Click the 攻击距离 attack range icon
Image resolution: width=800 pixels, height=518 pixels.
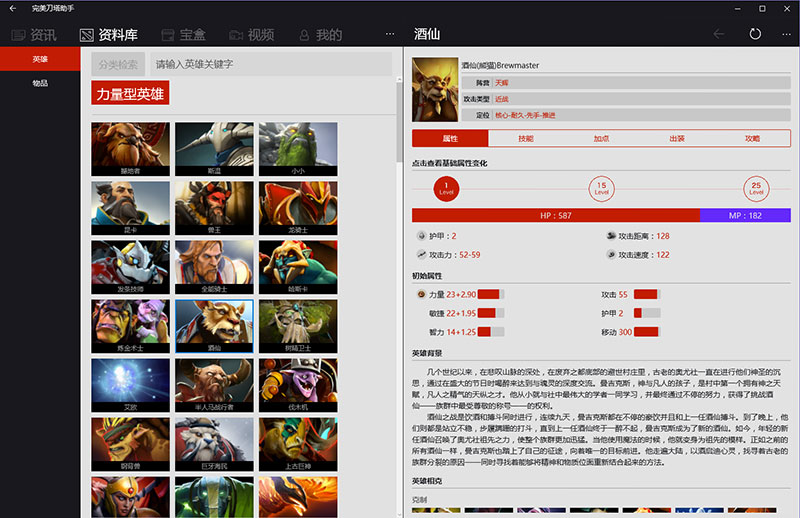click(x=611, y=236)
